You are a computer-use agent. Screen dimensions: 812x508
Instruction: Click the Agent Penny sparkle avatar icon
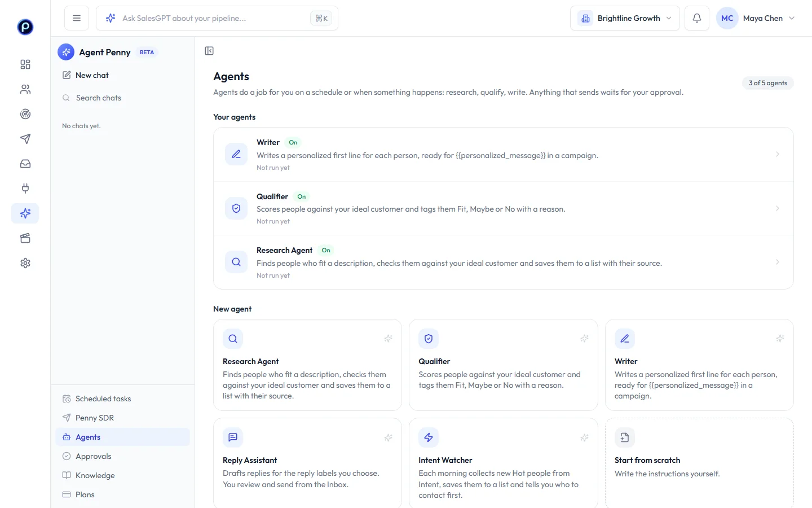[x=66, y=52]
